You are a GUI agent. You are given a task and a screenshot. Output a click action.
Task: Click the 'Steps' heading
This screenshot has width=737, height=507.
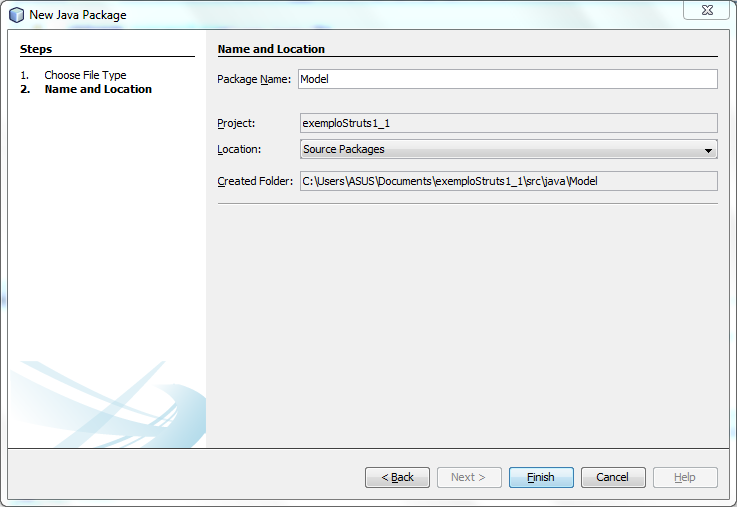tap(36, 49)
